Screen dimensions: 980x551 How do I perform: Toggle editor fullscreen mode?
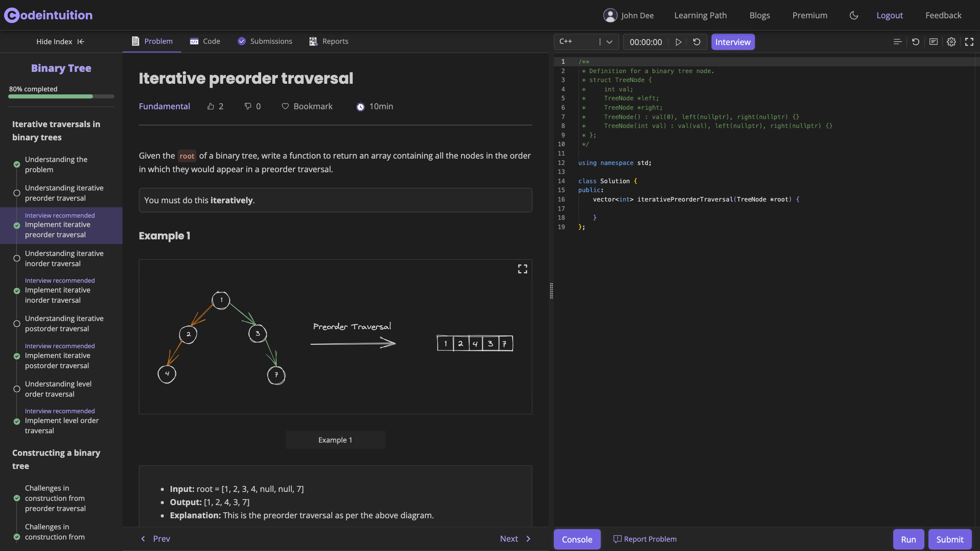[x=969, y=42]
